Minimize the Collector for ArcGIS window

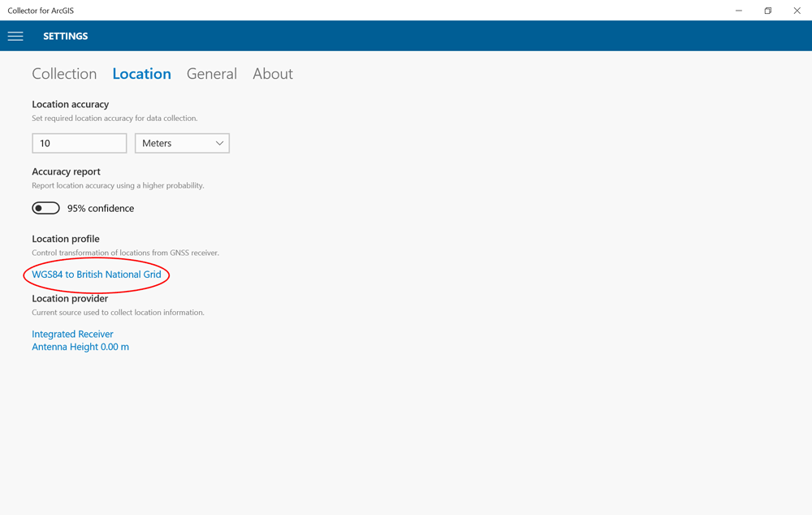(x=739, y=11)
